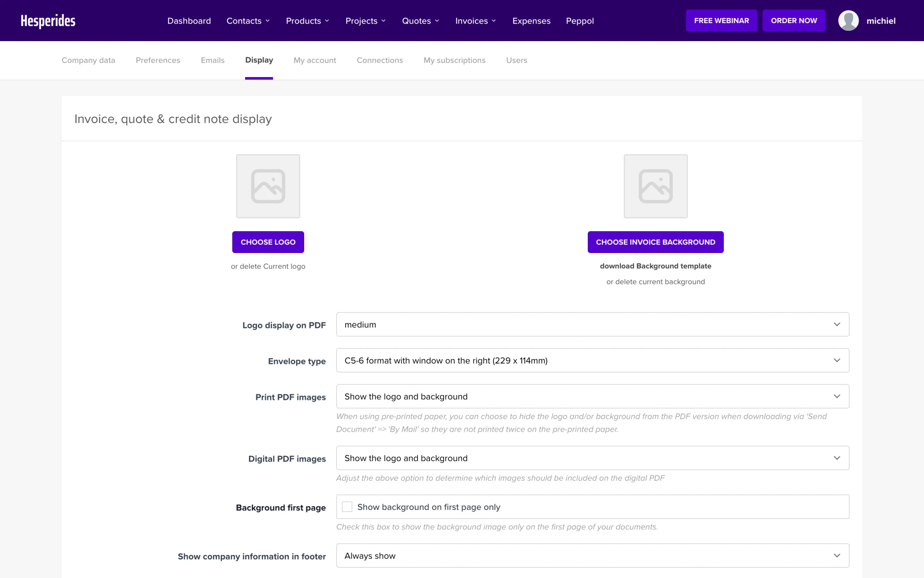
Task: Go to the Dashboard
Action: [x=189, y=21]
